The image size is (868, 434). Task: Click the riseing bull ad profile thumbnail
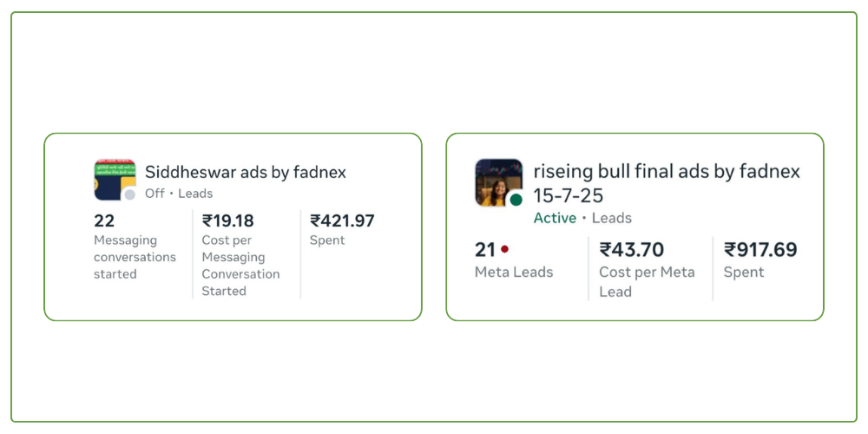[497, 181]
